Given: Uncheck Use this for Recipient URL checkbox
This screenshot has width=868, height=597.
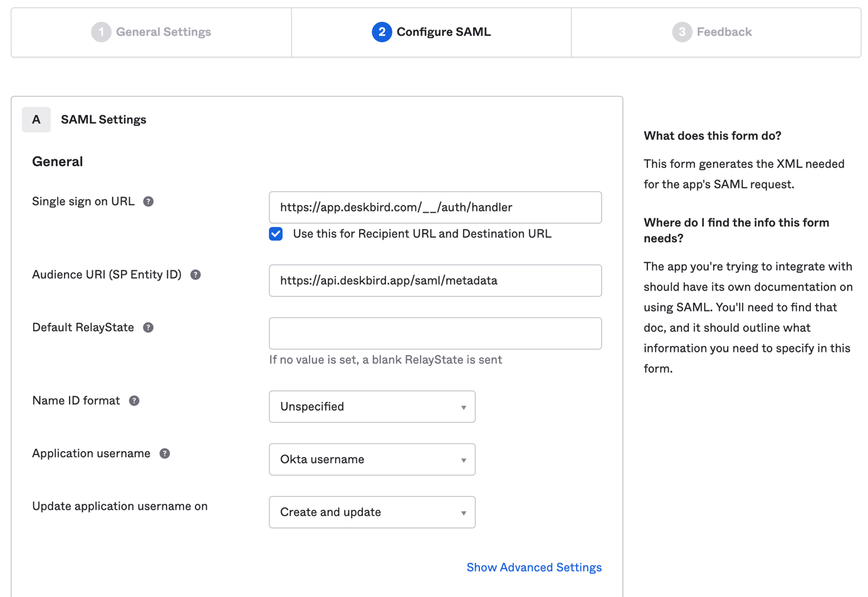Looking at the screenshot, I should (x=276, y=234).
